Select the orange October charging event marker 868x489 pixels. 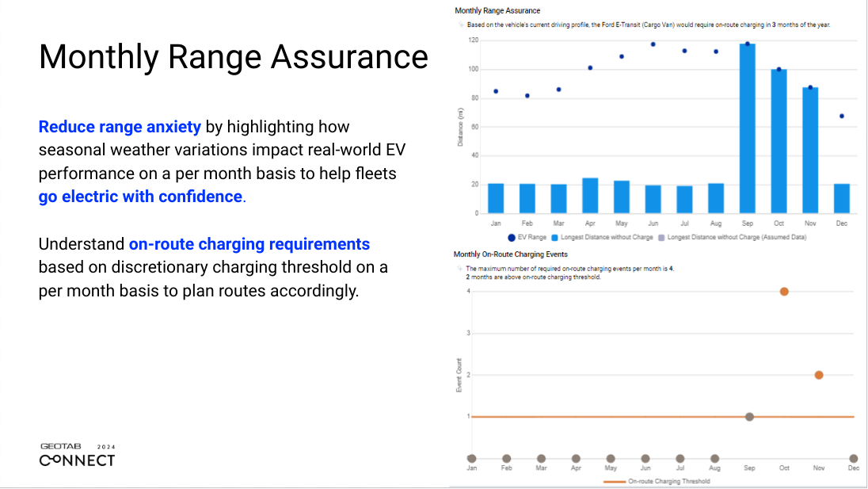coord(783,291)
